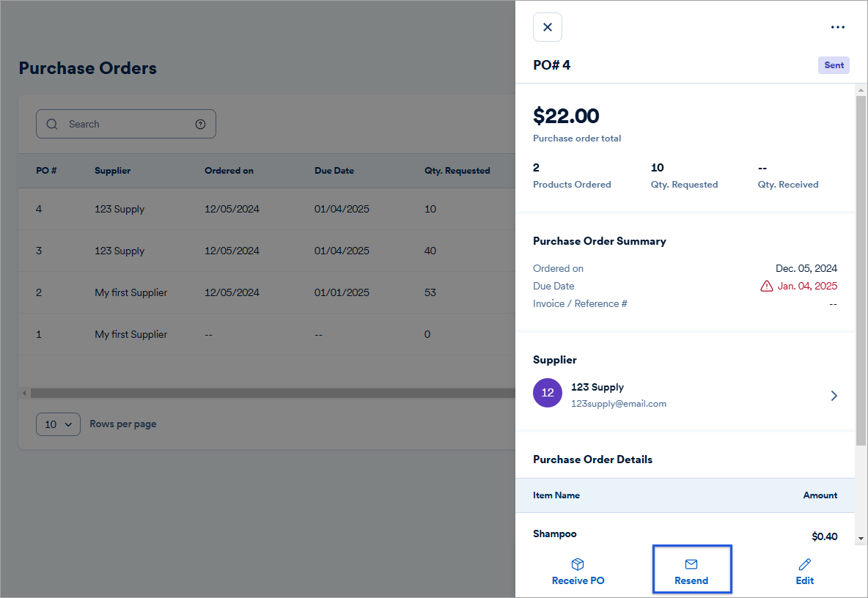Click the Supplier column header
The height and width of the screenshot is (598, 868).
tap(112, 171)
